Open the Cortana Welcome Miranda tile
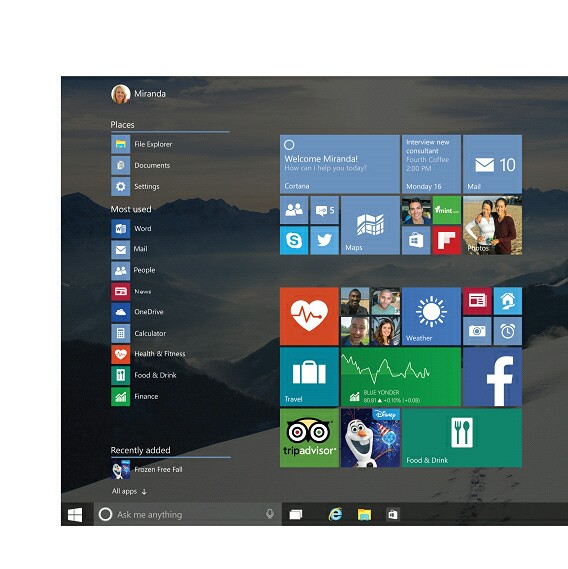Image resolution: width=568 pixels, height=569 pixels. pyautogui.click(x=340, y=164)
